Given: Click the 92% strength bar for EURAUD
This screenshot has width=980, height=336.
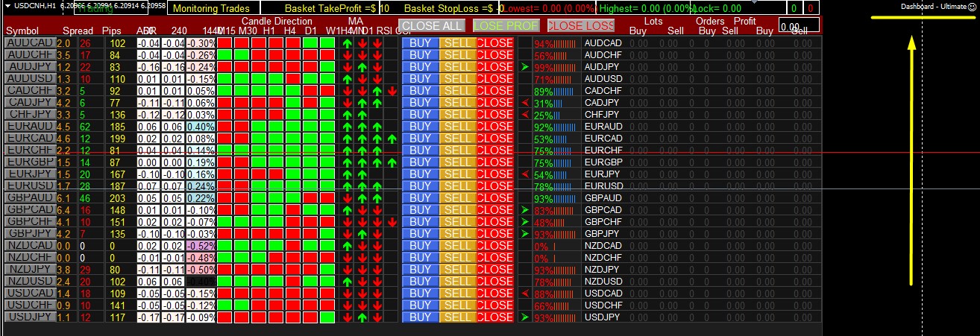Looking at the screenshot, I should coord(556,127).
